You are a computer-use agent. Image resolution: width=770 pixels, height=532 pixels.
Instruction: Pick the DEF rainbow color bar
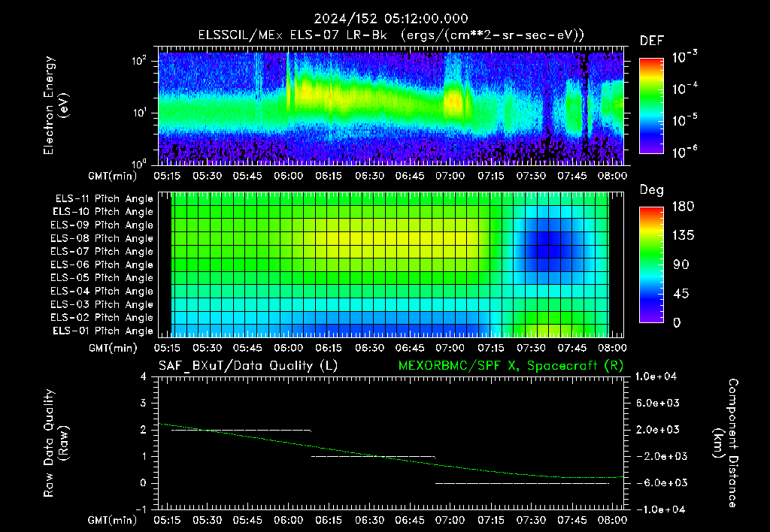tap(652, 105)
